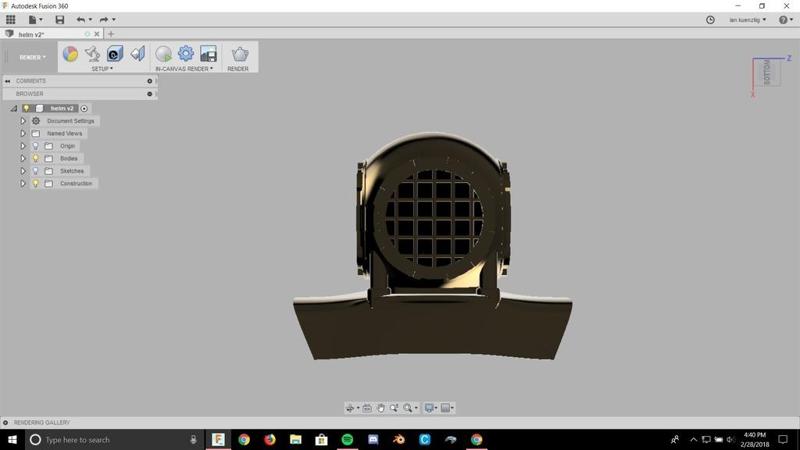Select the Zoom tool with plus/minus magnifier
800x450 pixels.
point(394,408)
